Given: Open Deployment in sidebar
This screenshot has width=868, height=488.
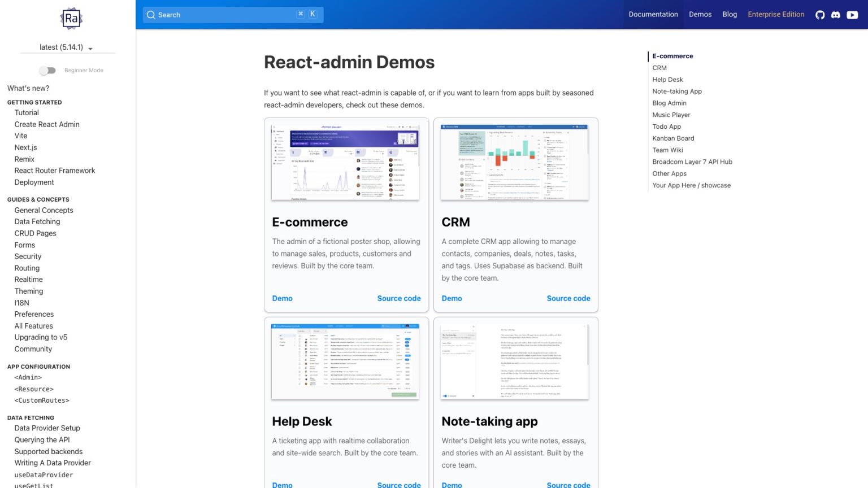Looking at the screenshot, I should pyautogui.click(x=34, y=182).
